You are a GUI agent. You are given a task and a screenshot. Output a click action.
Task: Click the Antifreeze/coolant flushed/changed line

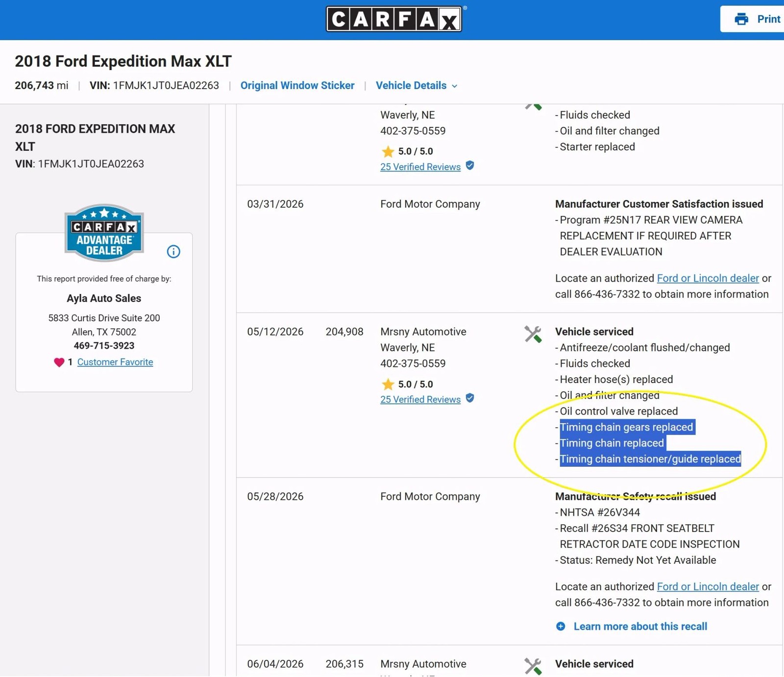click(x=645, y=348)
